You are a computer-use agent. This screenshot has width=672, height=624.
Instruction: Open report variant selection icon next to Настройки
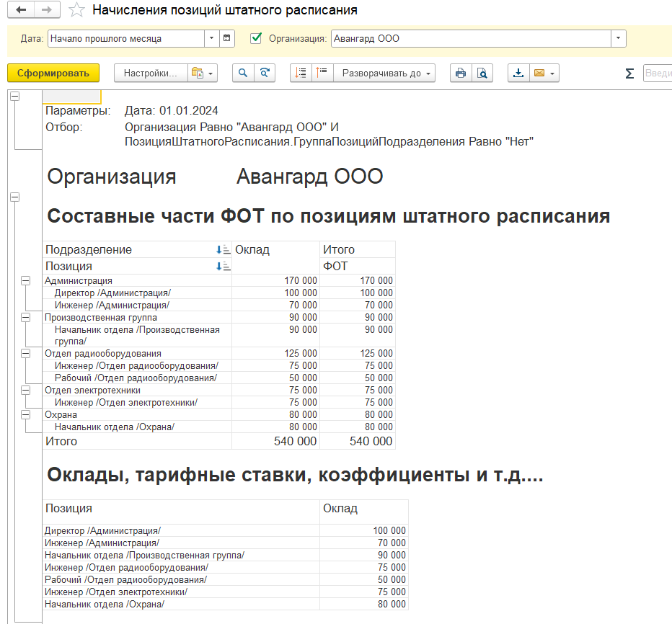[x=203, y=73]
